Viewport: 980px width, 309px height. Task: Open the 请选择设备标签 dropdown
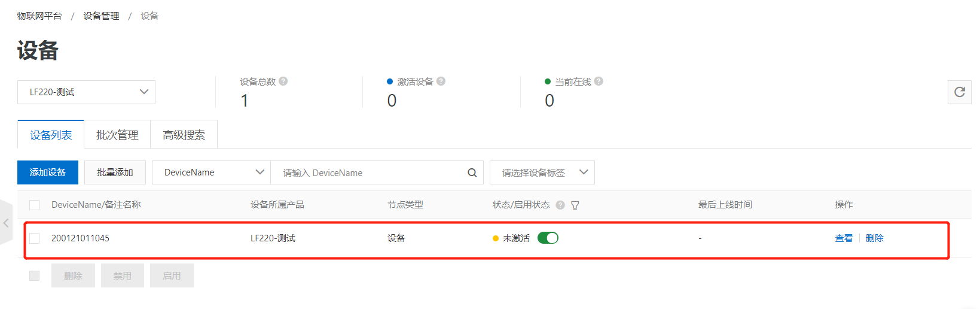coord(542,172)
